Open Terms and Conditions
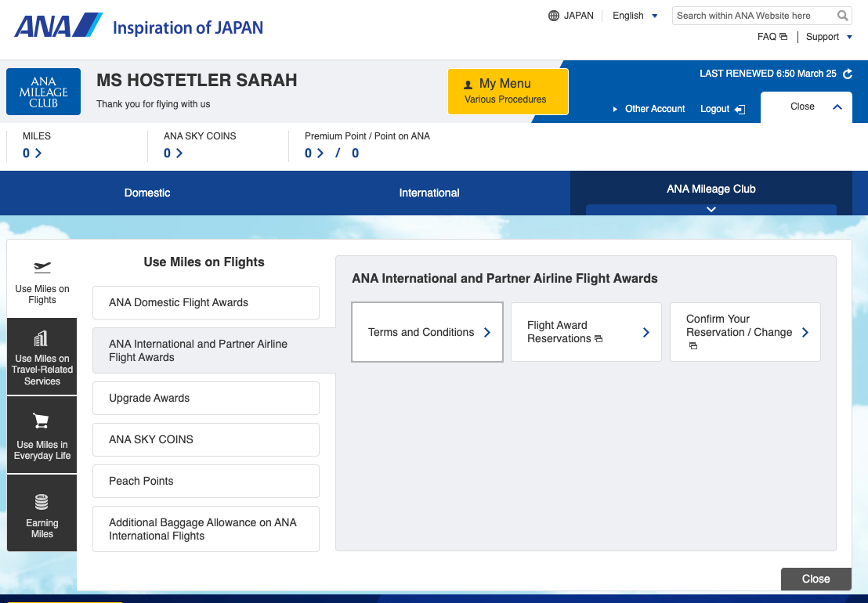This screenshot has width=868, height=603. click(427, 332)
